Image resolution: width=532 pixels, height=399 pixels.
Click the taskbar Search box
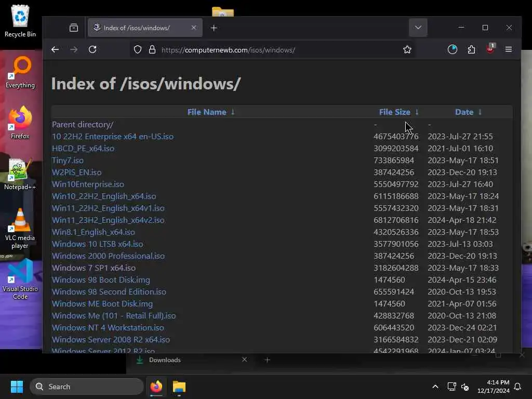pyautogui.click(x=87, y=387)
